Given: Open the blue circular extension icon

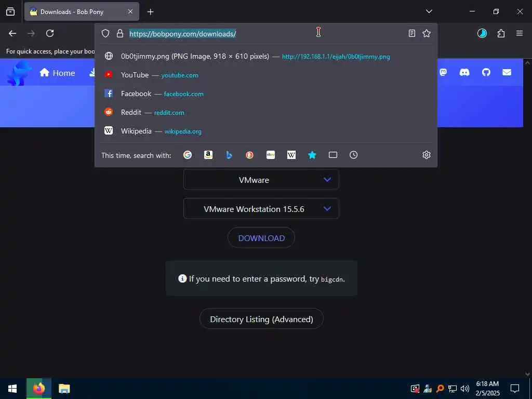Looking at the screenshot, I should point(482,33).
